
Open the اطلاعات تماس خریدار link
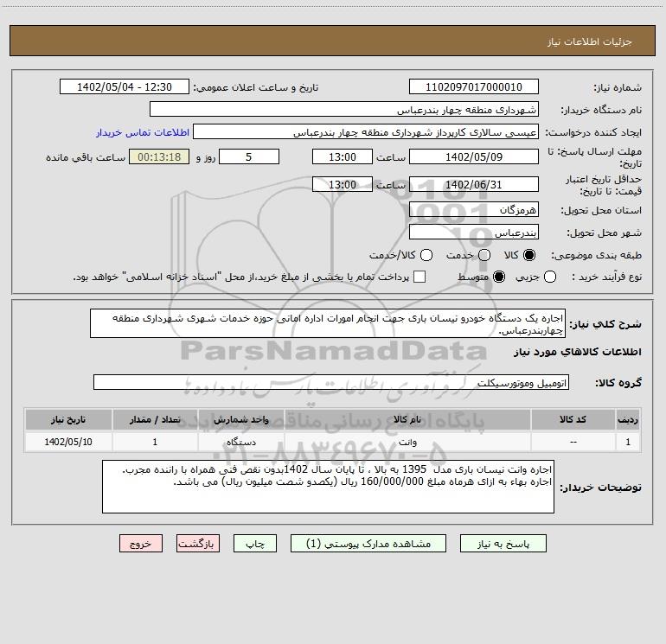[x=143, y=132]
